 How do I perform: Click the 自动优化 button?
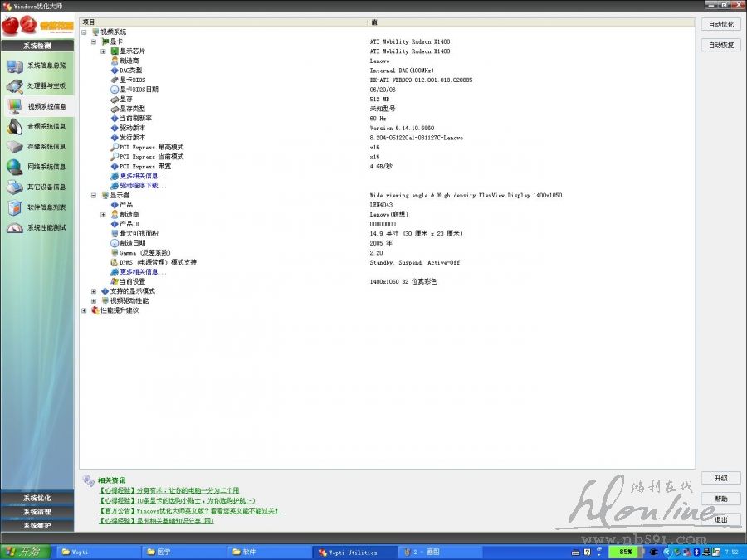pos(720,25)
